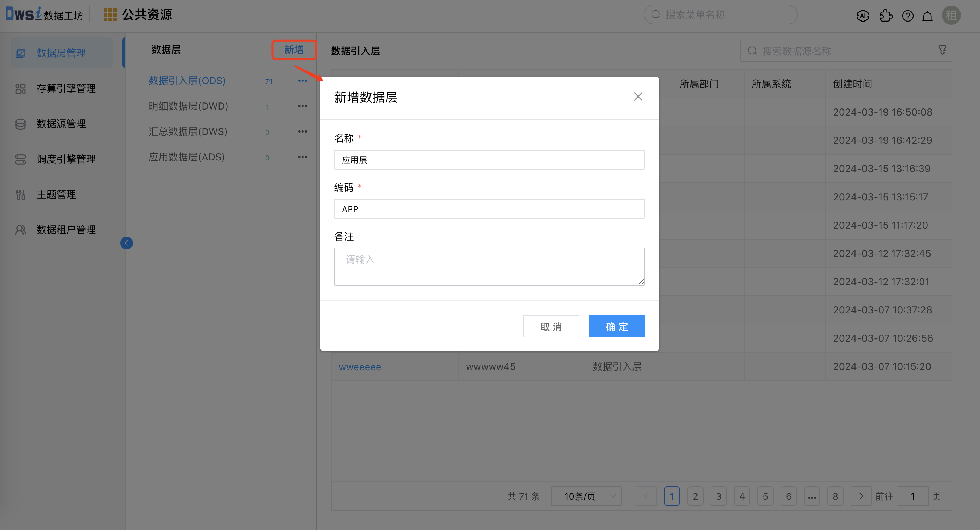Screen dimensions: 980x530
Task: Cancel the dialog with 取消
Action: (551, 326)
